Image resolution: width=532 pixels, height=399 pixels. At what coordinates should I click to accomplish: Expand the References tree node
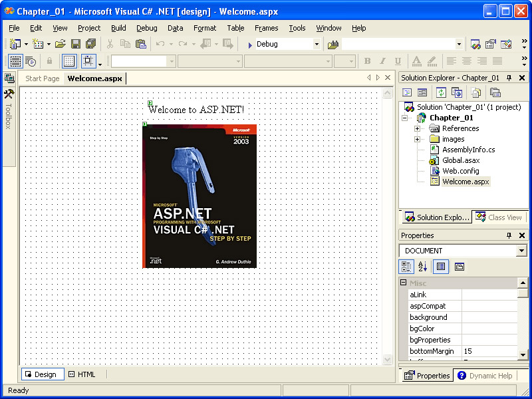pos(417,128)
